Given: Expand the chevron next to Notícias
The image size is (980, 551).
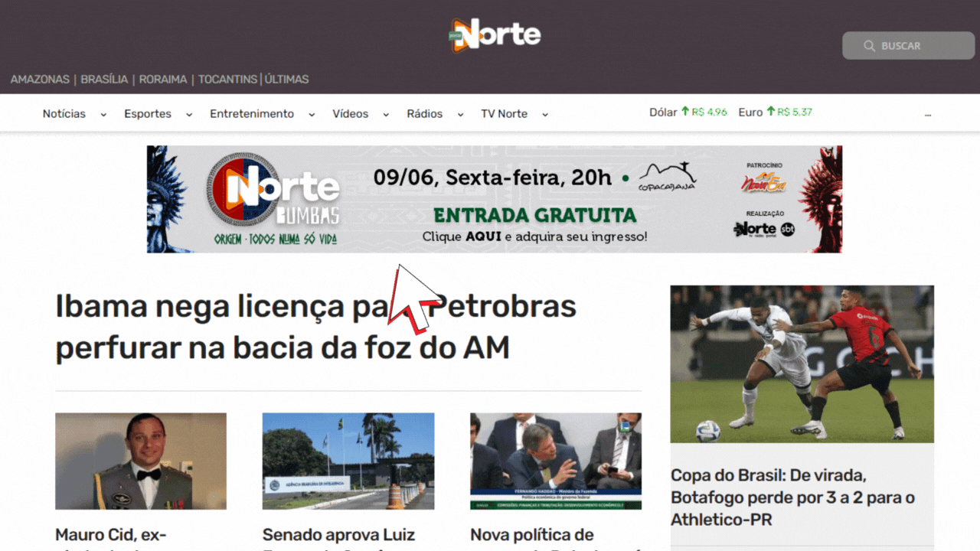Looking at the screenshot, I should (103, 115).
